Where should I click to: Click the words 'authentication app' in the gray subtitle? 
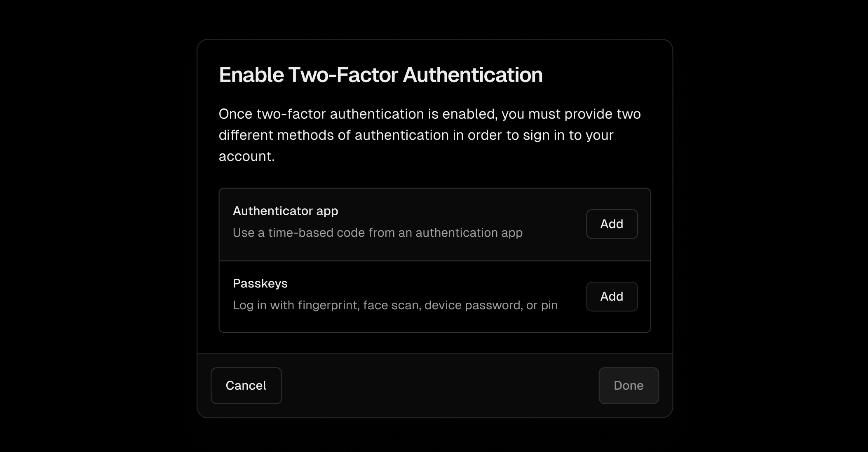(469, 233)
